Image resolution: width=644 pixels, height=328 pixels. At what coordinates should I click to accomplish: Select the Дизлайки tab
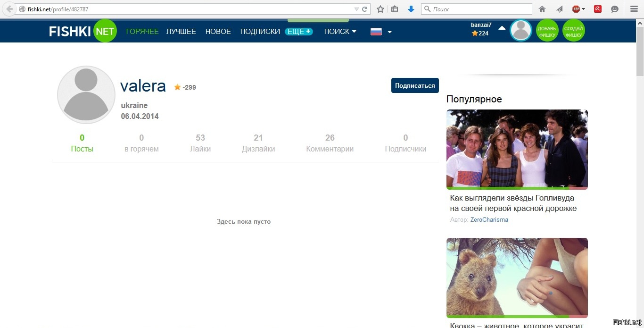click(258, 143)
